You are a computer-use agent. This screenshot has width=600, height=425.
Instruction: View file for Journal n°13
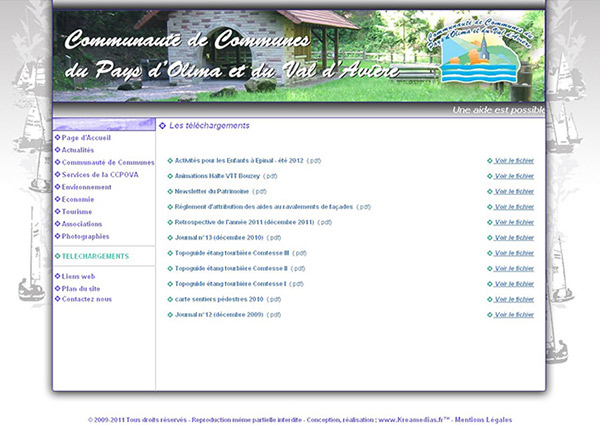(x=514, y=238)
